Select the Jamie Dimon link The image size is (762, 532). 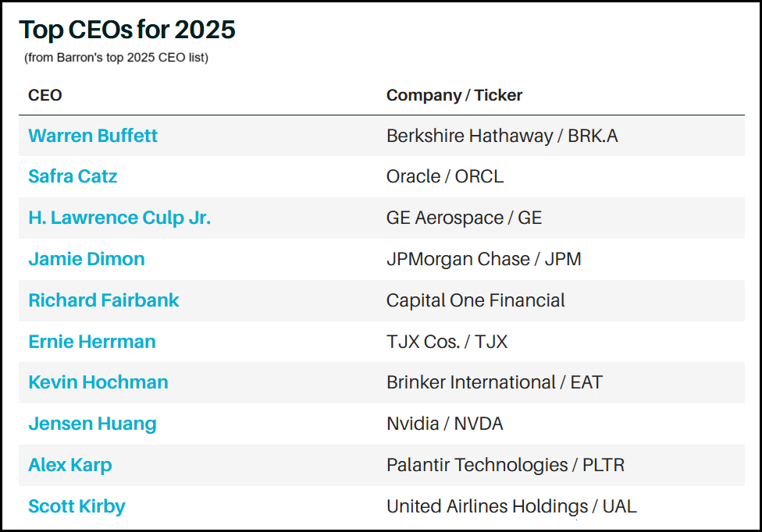(x=87, y=259)
